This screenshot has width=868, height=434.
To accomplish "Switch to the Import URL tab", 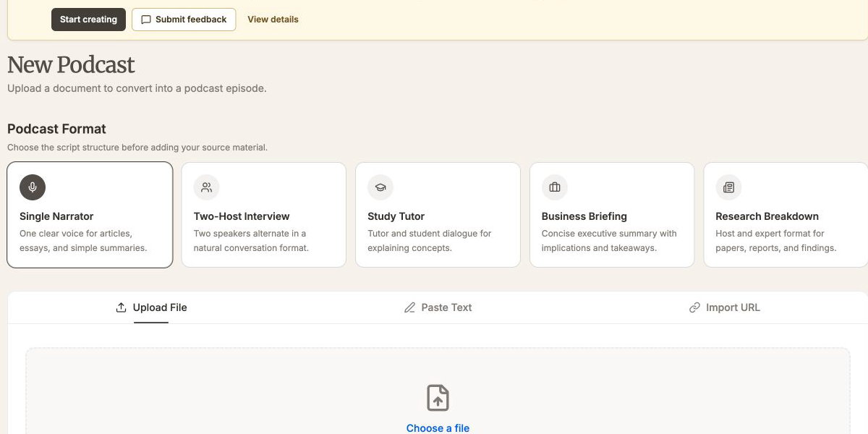I will point(724,307).
